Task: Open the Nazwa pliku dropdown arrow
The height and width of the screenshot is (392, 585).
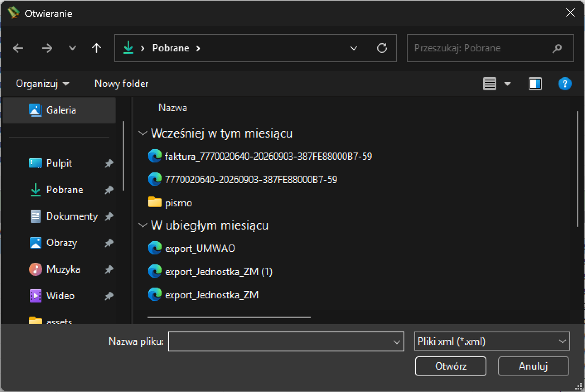Action: (x=396, y=342)
